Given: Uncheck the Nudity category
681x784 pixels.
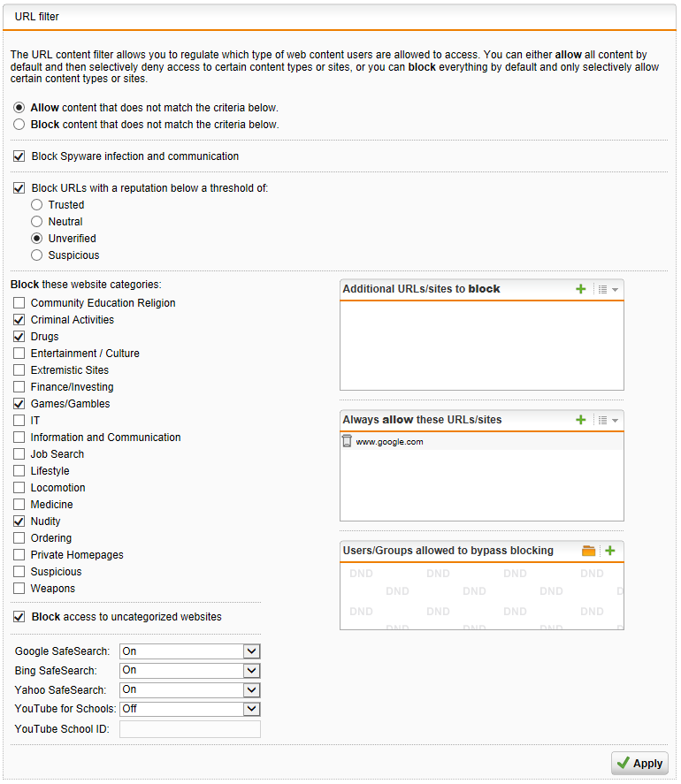Looking at the screenshot, I should coord(19,521).
